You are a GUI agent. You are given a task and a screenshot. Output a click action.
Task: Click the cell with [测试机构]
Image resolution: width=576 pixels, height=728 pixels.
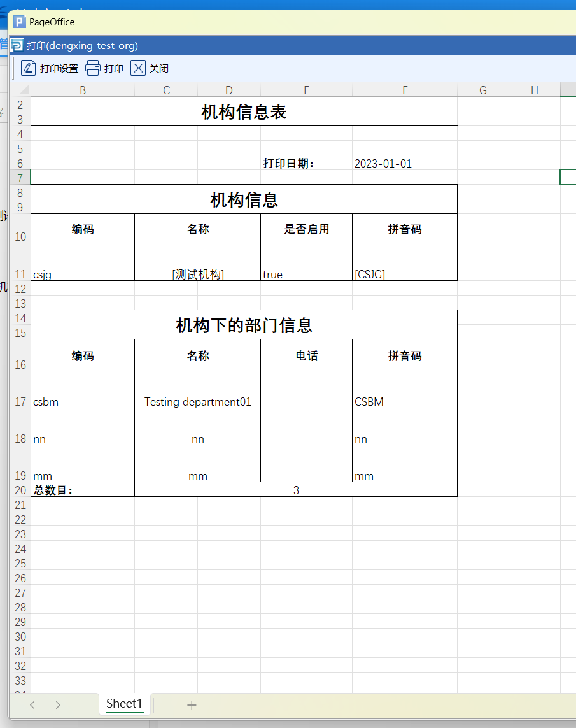coord(197,262)
